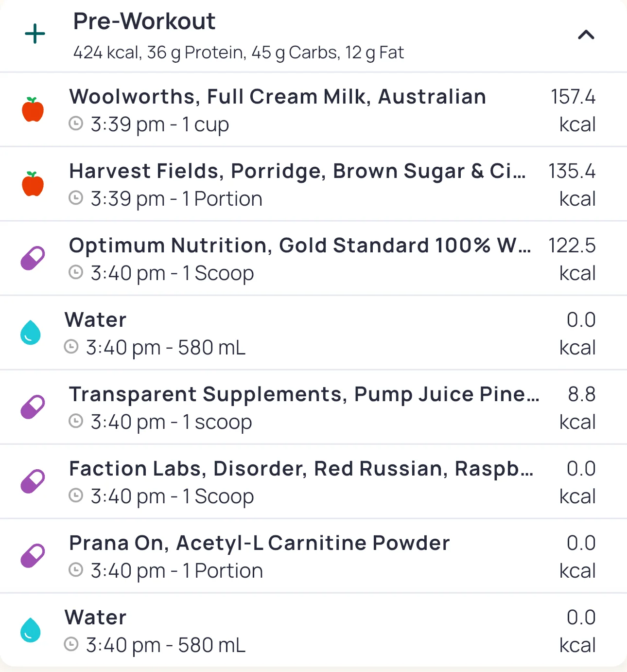The width and height of the screenshot is (627, 672).
Task: Click the pill icon for Optimum Nutrition
Action: tap(33, 258)
